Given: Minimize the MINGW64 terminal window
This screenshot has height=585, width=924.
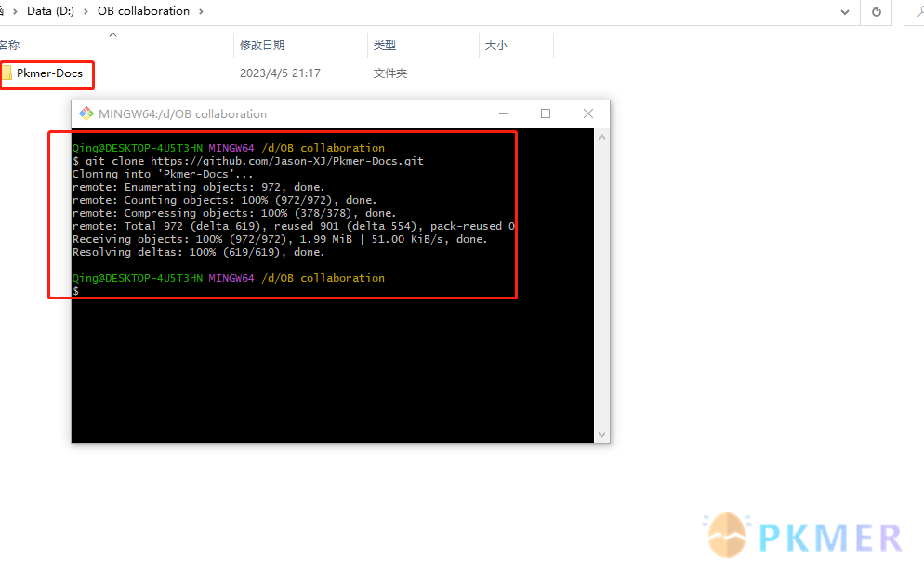Looking at the screenshot, I should tap(504, 113).
